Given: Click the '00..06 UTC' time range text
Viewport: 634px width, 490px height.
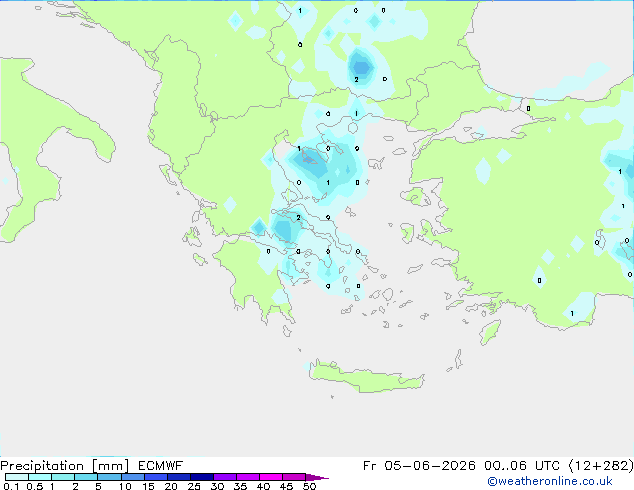Looking at the screenshot, I should tap(522, 466).
